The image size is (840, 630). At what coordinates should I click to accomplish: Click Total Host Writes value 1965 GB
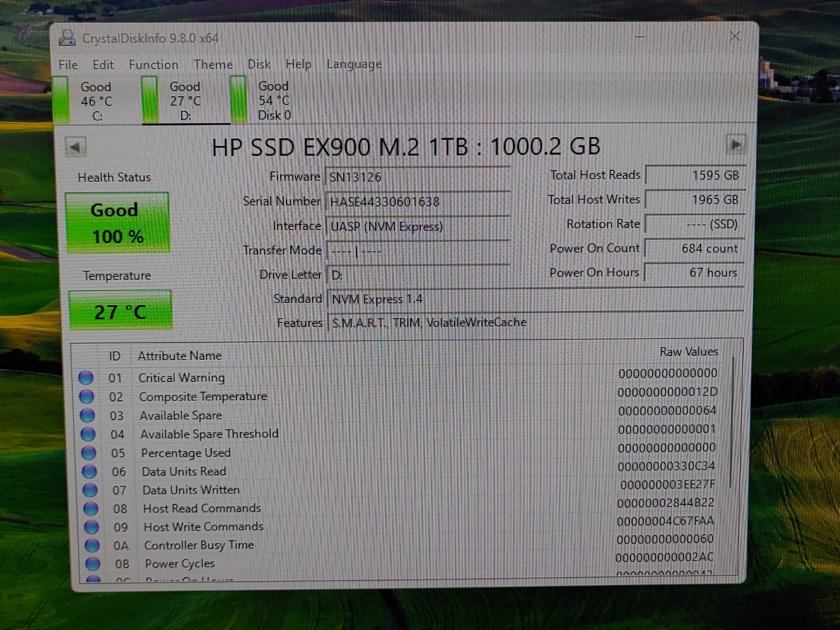(695, 199)
